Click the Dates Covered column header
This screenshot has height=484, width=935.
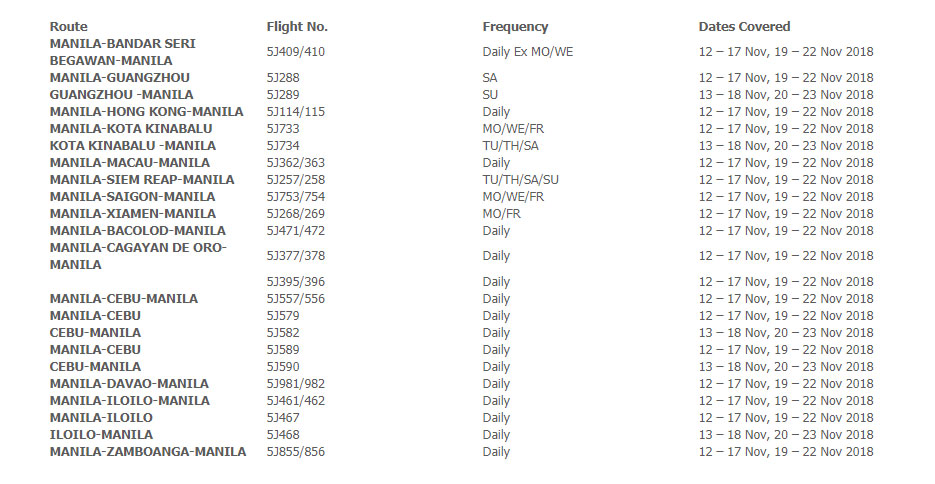[x=744, y=27]
